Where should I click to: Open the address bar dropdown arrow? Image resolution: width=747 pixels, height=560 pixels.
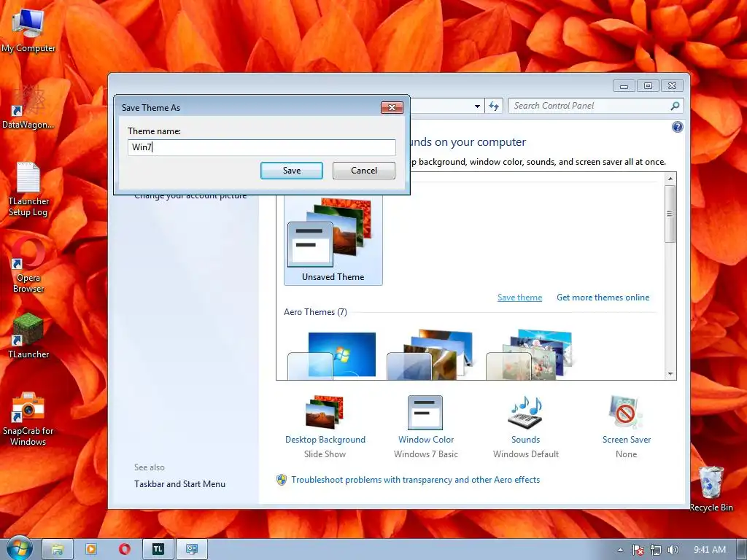click(x=477, y=106)
